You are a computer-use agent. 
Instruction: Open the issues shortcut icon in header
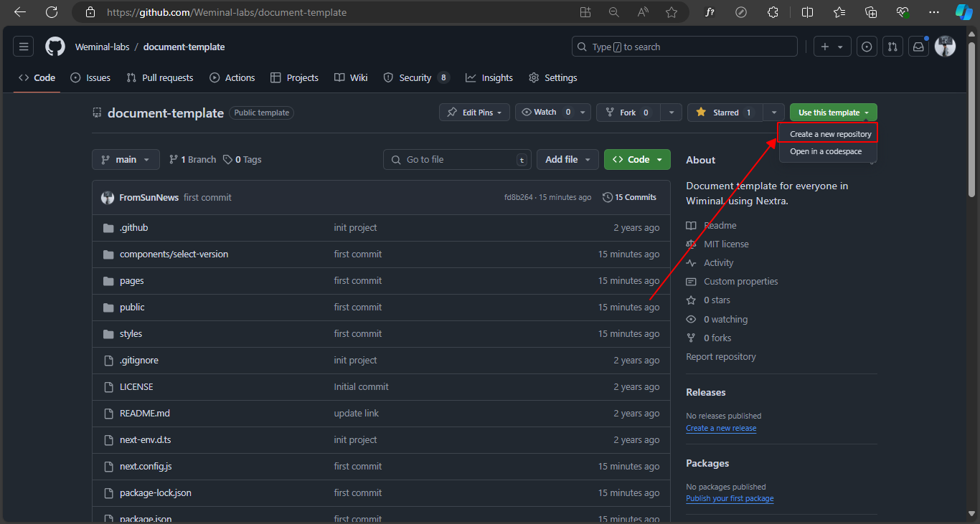[x=867, y=47]
